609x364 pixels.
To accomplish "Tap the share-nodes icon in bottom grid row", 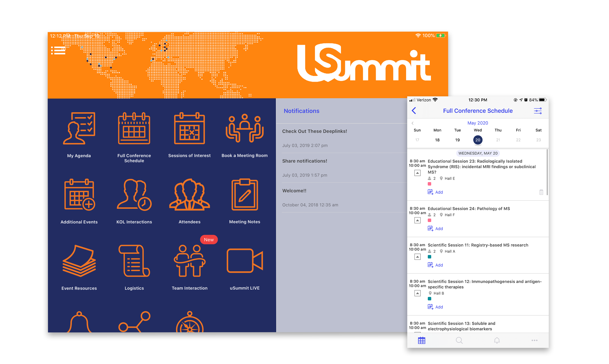I will 134,322.
